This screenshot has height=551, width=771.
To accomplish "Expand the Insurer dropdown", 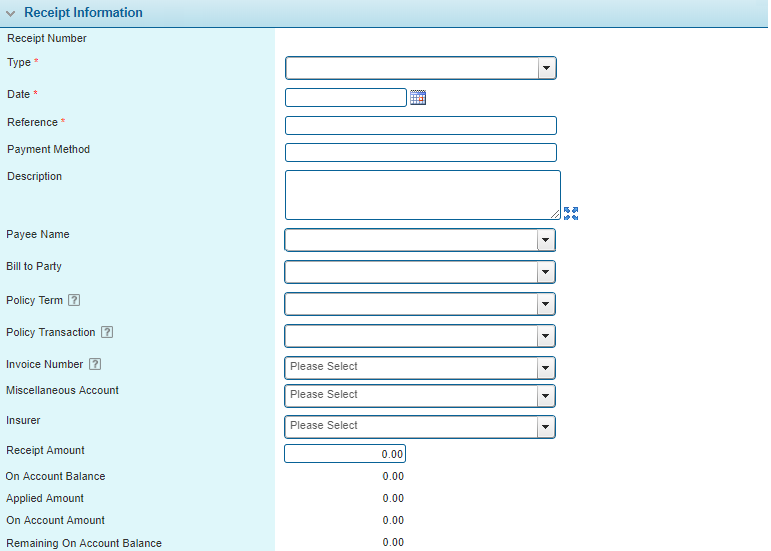I will coord(545,427).
